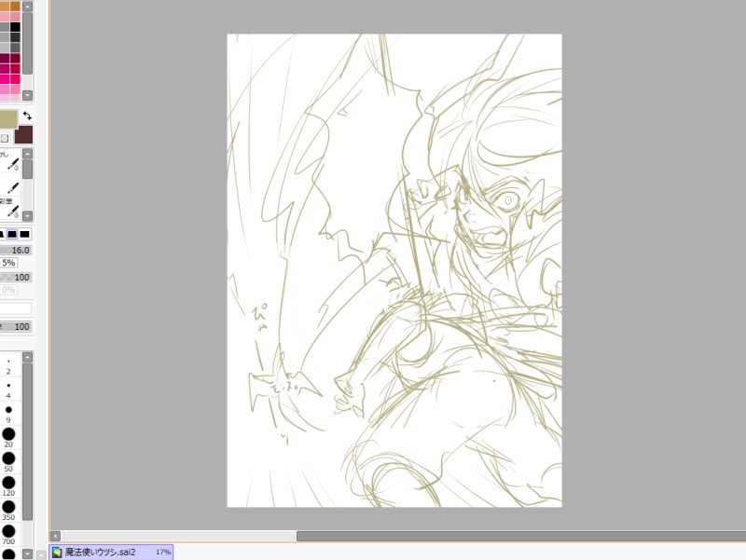Select the dark brown background color swatch
This screenshot has height=560, width=746.
tap(24, 134)
